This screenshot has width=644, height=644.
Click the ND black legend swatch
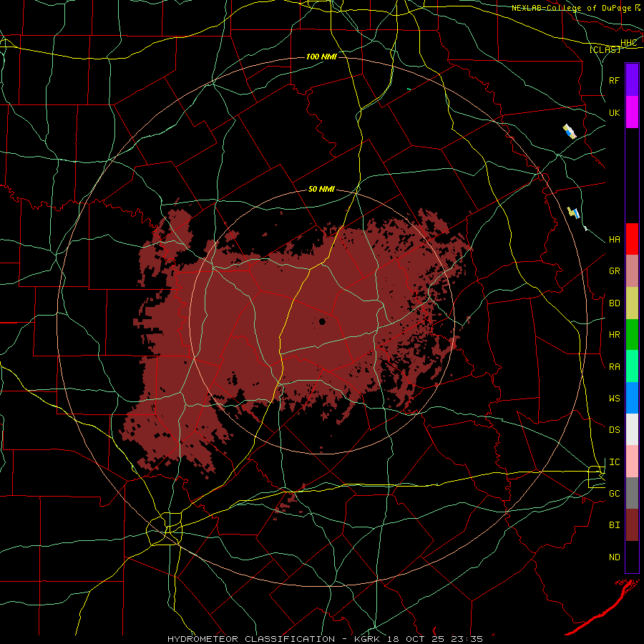632,557
